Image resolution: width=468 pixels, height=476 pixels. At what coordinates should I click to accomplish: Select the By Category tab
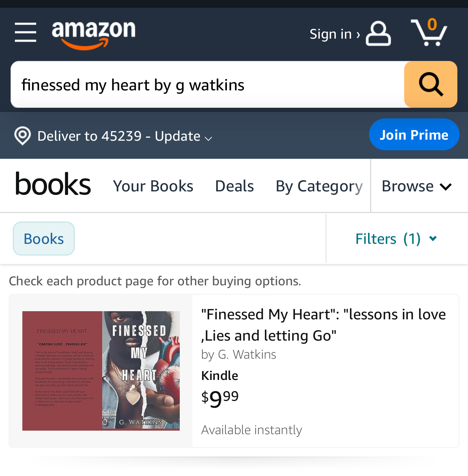tap(319, 186)
